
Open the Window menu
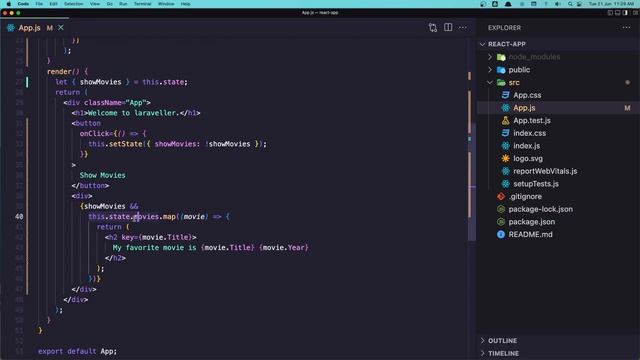pyautogui.click(x=166, y=4)
